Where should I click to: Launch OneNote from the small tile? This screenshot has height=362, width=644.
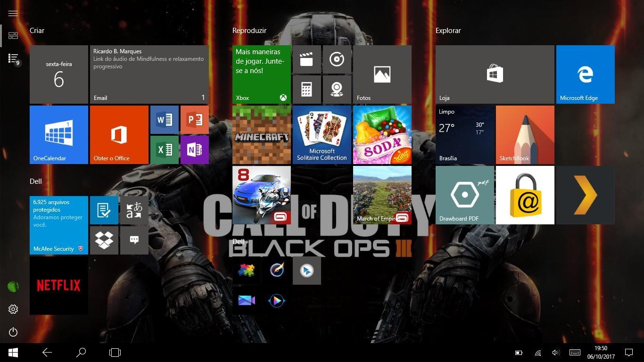point(195,150)
